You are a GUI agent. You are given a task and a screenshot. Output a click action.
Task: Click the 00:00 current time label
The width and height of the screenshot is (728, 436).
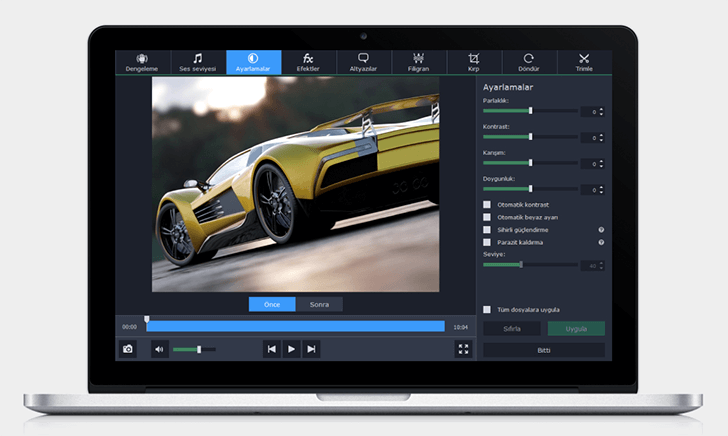[130, 327]
